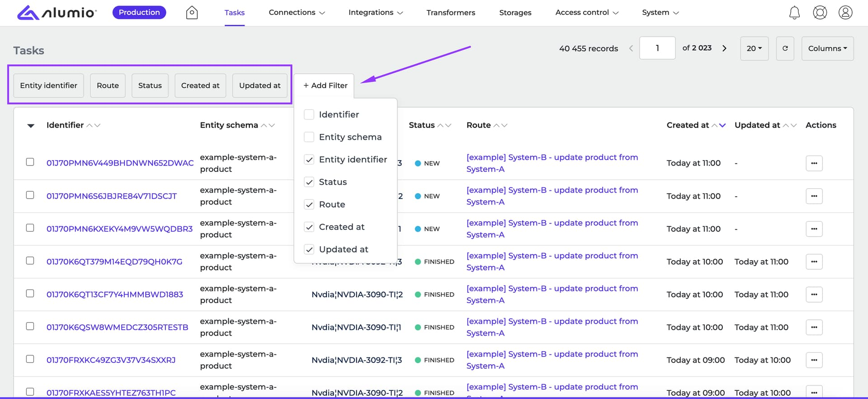Click the Alumio logo
Image resolution: width=868 pixels, height=399 pixels.
(x=57, y=13)
